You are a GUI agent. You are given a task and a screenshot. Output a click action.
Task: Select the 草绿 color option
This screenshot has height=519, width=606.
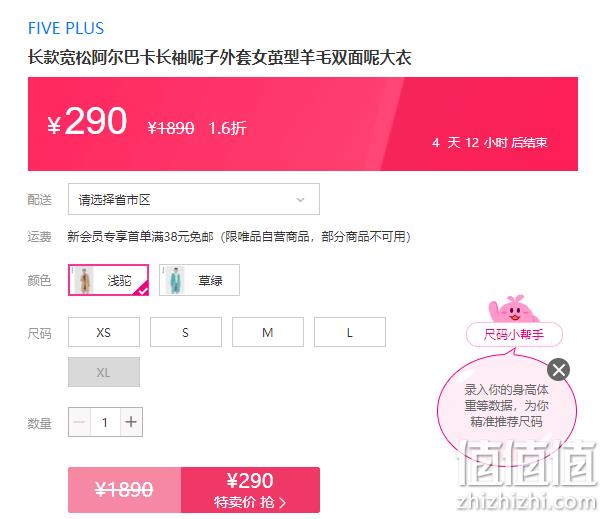[x=199, y=280]
